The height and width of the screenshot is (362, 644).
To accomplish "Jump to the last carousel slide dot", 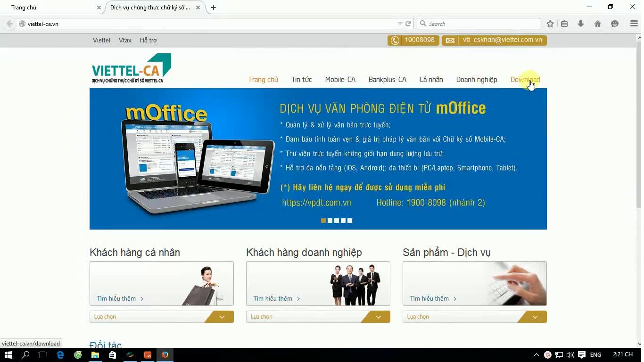I will pos(350,221).
